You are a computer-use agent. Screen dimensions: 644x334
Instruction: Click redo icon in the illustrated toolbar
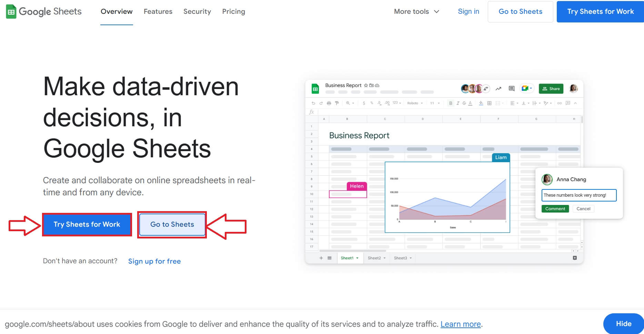click(321, 103)
